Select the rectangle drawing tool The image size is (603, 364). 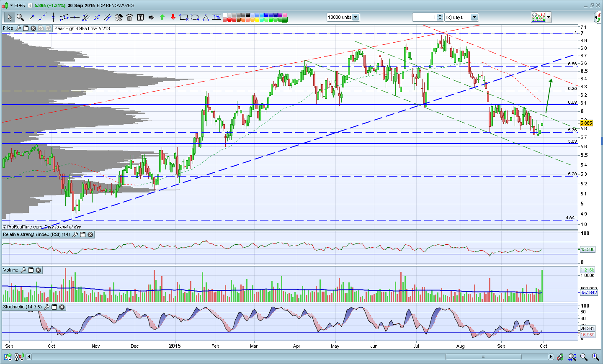[x=184, y=17]
